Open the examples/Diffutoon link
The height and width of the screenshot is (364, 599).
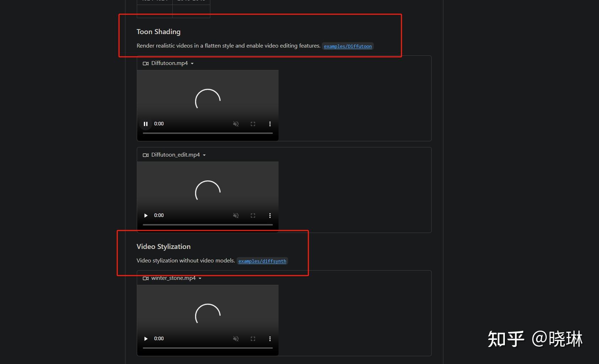(x=348, y=46)
